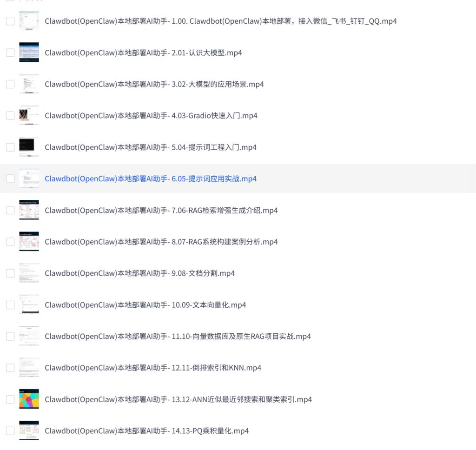Image resolution: width=476 pixels, height=450 pixels.
Task: Open file 9.08-文档分割.mp4
Action: coord(139,273)
